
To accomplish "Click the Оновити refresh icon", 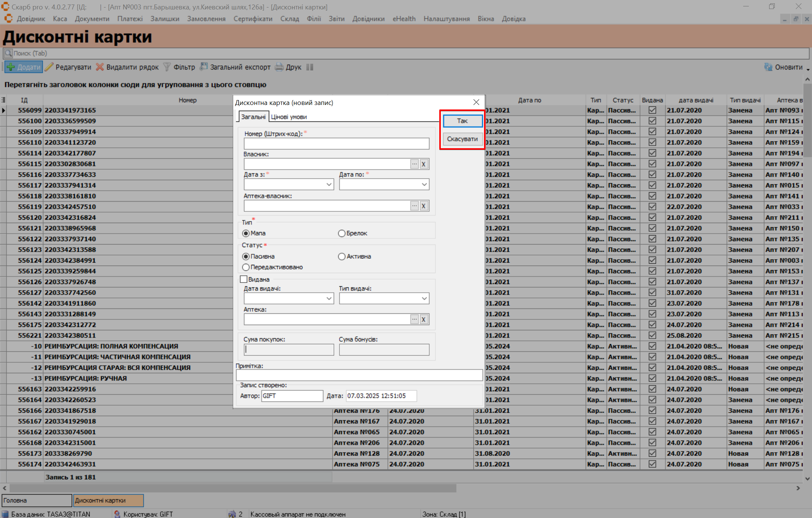I will (768, 67).
